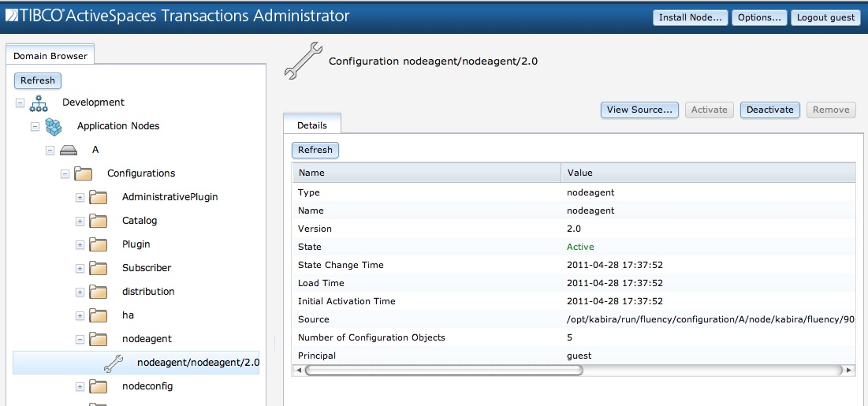868x406 pixels.
Task: Click the Plugin folder icon
Action: coord(98,245)
